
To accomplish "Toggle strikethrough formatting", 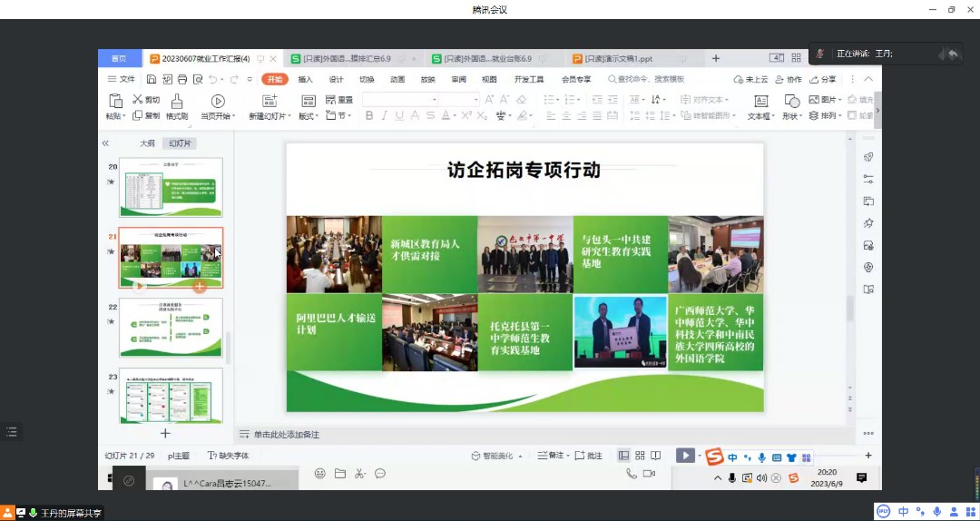I will point(430,115).
